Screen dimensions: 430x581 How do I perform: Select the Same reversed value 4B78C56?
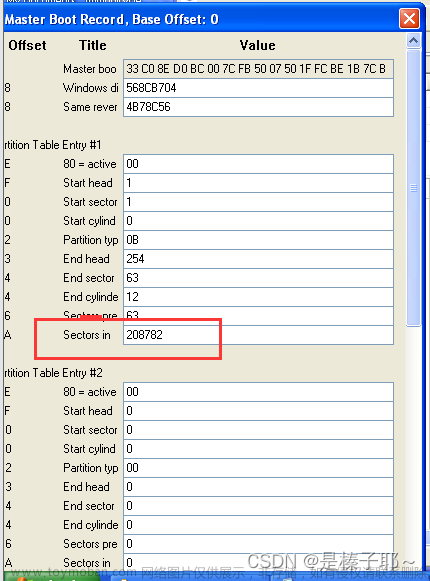(x=258, y=107)
